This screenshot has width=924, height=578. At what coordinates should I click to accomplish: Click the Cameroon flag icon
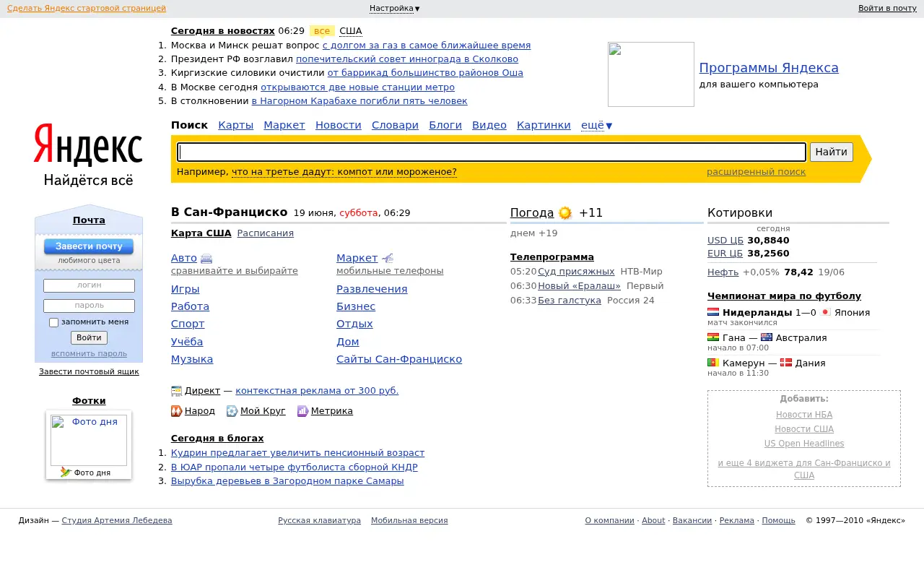tap(713, 362)
